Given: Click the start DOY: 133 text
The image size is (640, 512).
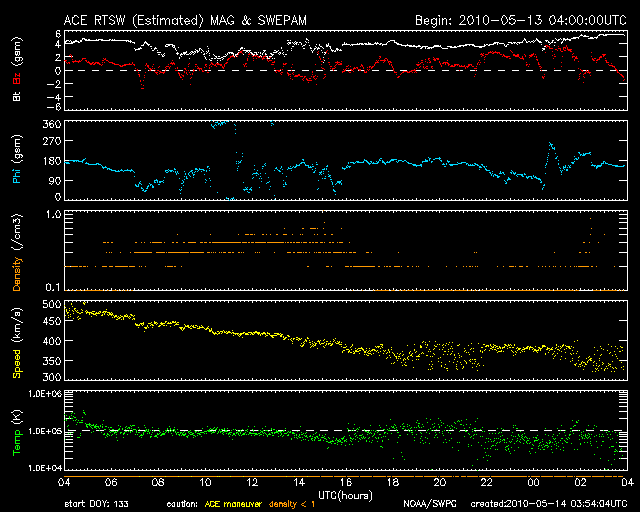Looking at the screenshot, I should point(98,502).
